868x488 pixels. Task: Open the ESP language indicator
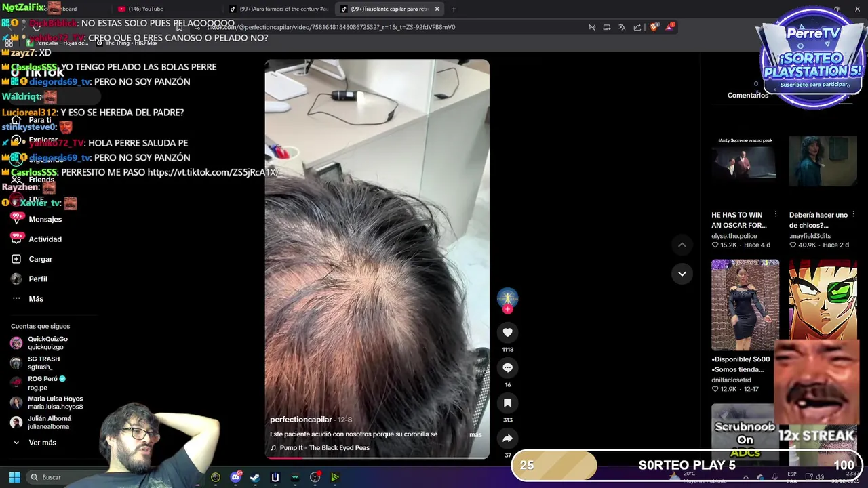tap(792, 476)
